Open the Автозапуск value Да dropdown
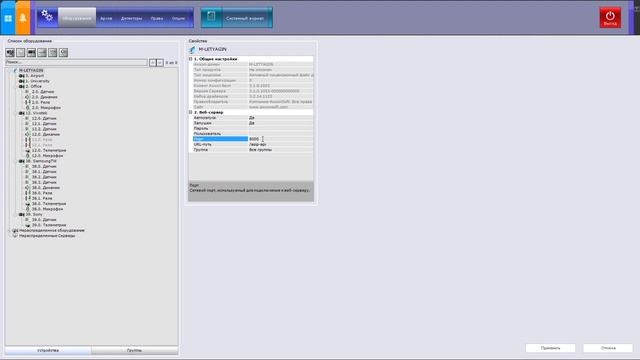The image size is (640, 360). click(281, 118)
